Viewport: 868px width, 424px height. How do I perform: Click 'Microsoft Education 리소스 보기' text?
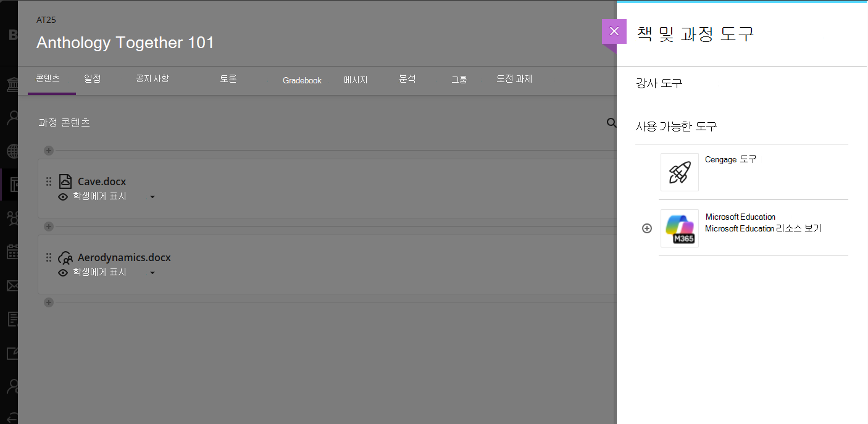click(x=763, y=228)
